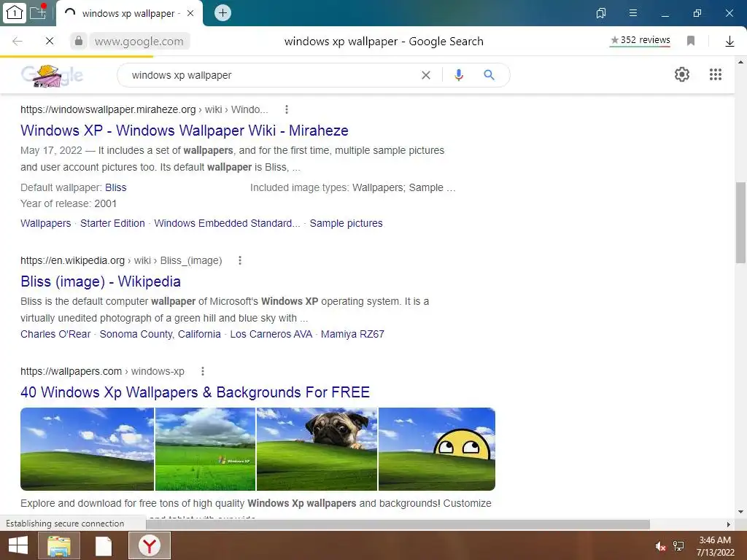The height and width of the screenshot is (560, 747).
Task: Open the Windows Embedded Standard sitelink
Action: (x=228, y=223)
